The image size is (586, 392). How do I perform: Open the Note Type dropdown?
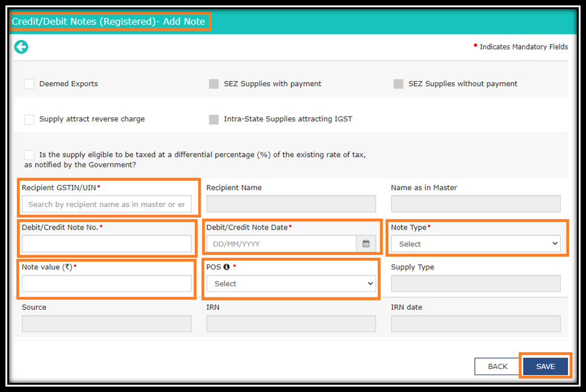(x=476, y=244)
